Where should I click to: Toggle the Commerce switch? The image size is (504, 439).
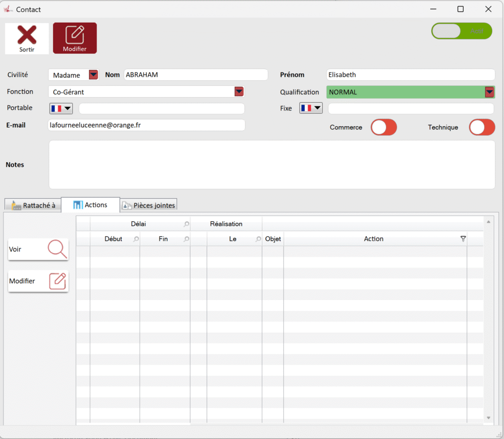point(383,127)
